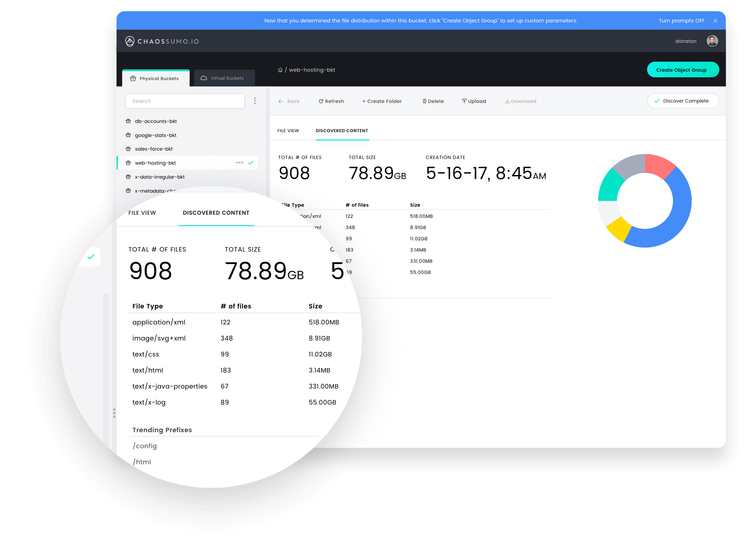750x560 pixels.
Task: Open the dstraton user avatar
Action: click(712, 41)
